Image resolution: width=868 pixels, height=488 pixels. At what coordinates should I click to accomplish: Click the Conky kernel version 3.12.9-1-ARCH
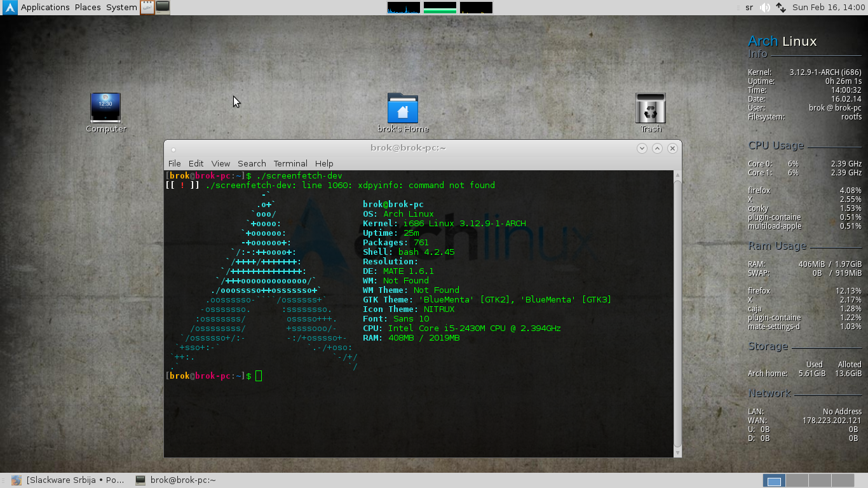825,72
